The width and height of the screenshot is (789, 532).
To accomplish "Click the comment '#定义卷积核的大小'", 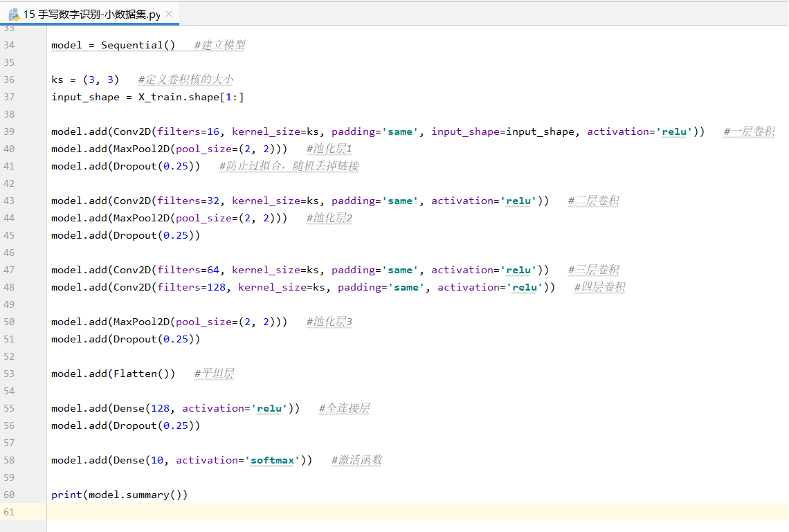I will click(185, 80).
